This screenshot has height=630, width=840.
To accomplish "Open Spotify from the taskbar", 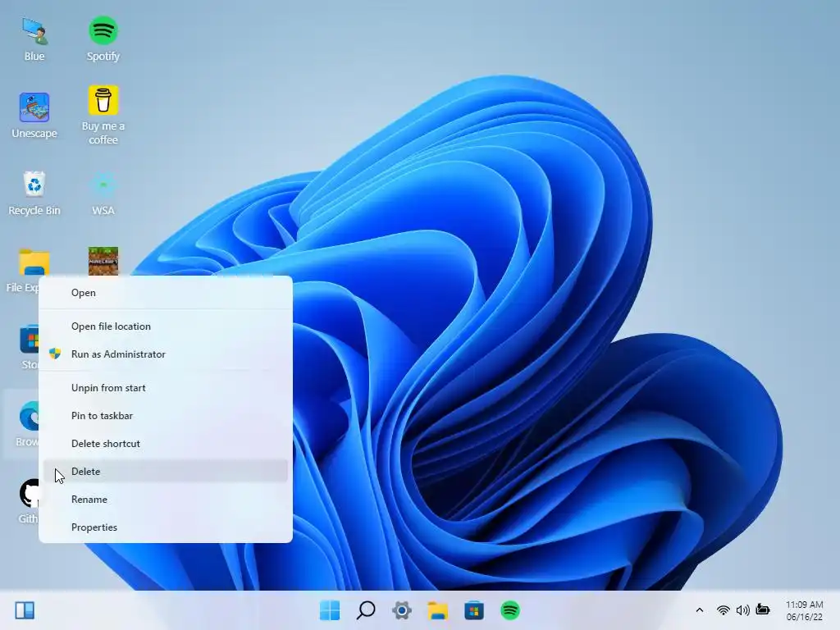I will 510,610.
